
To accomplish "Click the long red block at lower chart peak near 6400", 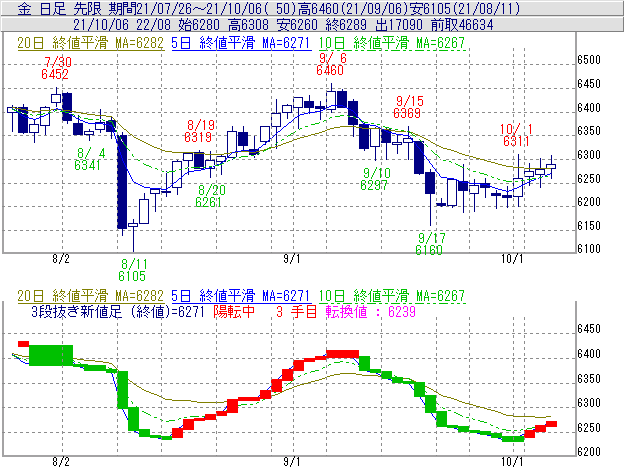I will tap(342, 354).
